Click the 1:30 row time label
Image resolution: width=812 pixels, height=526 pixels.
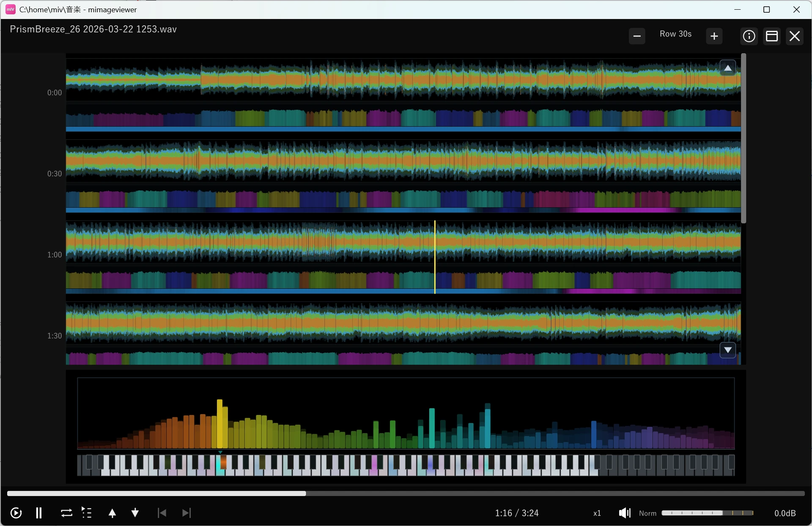pyautogui.click(x=55, y=336)
